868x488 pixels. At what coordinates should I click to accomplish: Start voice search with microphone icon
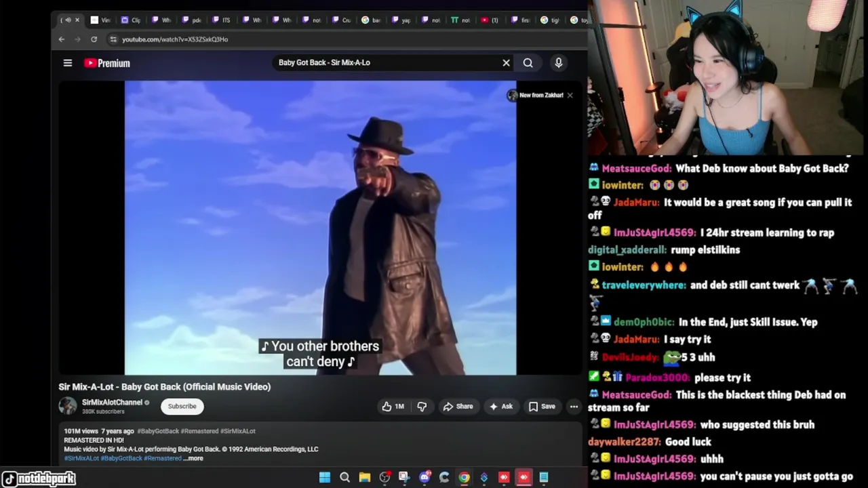coord(559,62)
